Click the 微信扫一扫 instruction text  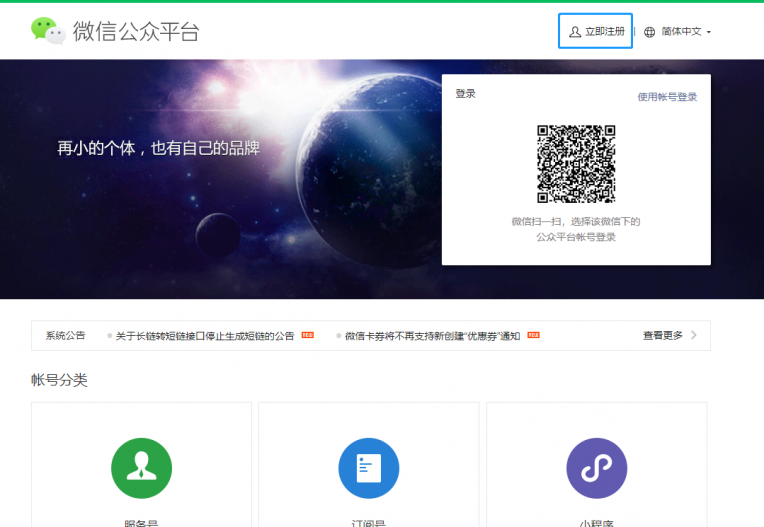click(575, 229)
